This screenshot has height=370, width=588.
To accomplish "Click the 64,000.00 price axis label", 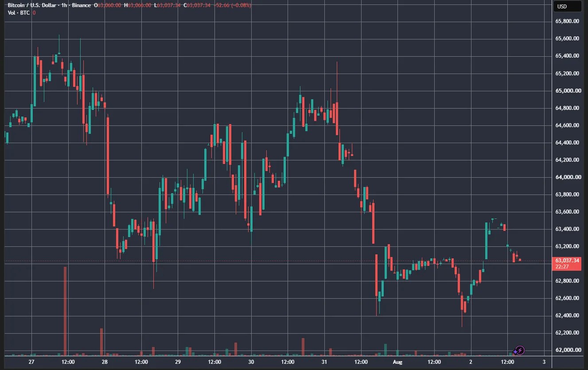I will (568, 177).
